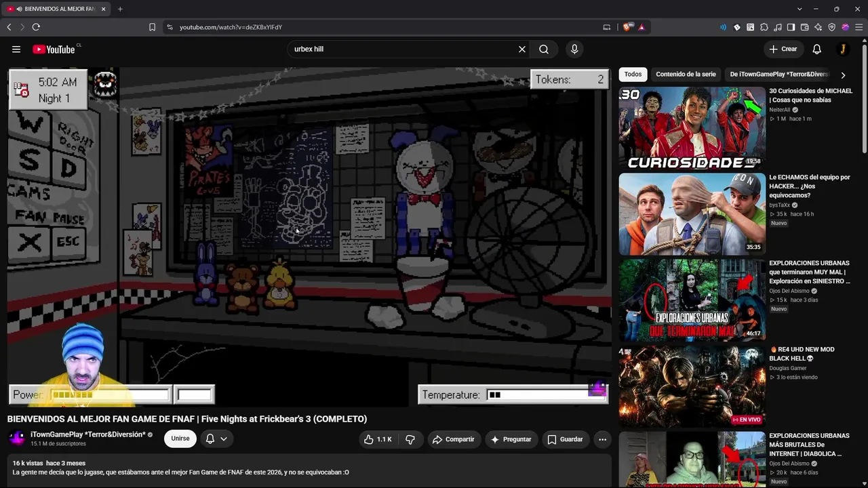Screen dimensions: 868x488
Task: Visit the Douglas Gamer channel
Action: (x=789, y=368)
